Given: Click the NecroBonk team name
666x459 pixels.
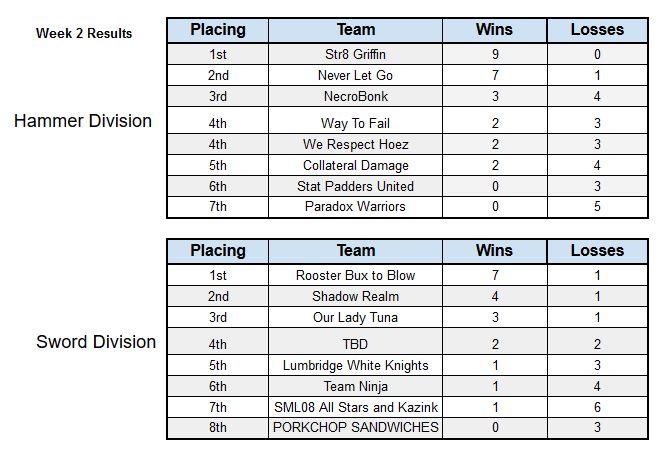Looking at the screenshot, I should (356, 96).
